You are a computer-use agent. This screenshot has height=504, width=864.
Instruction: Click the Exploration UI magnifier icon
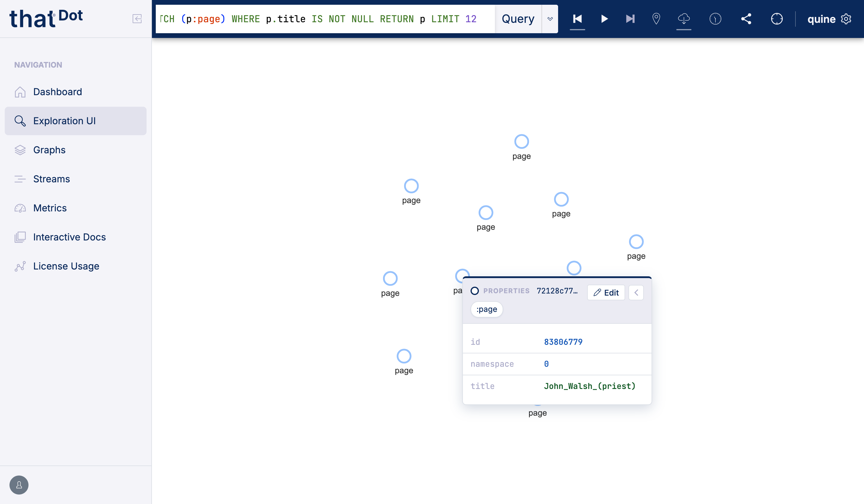pos(20,121)
